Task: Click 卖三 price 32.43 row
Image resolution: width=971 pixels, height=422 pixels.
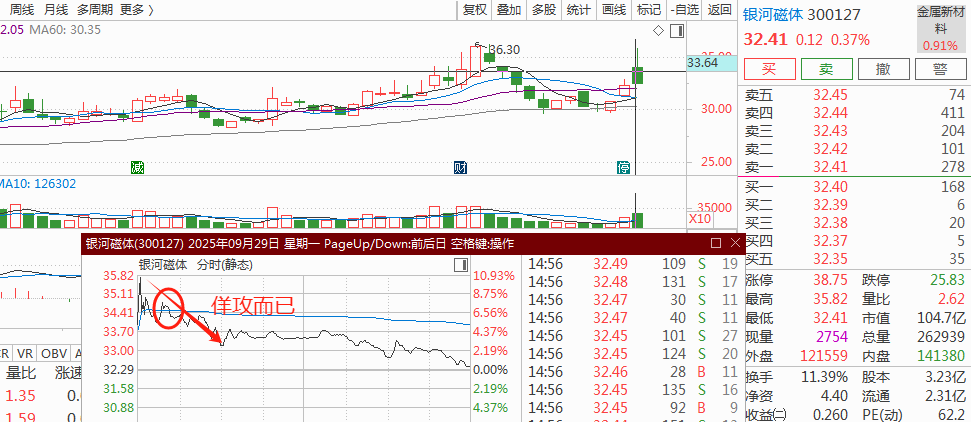Action: click(x=854, y=131)
